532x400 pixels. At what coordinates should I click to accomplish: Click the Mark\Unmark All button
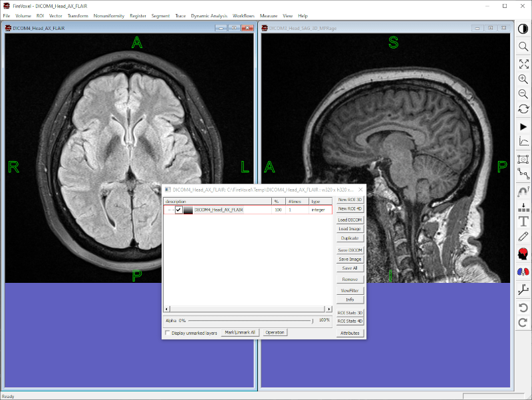[x=240, y=332]
